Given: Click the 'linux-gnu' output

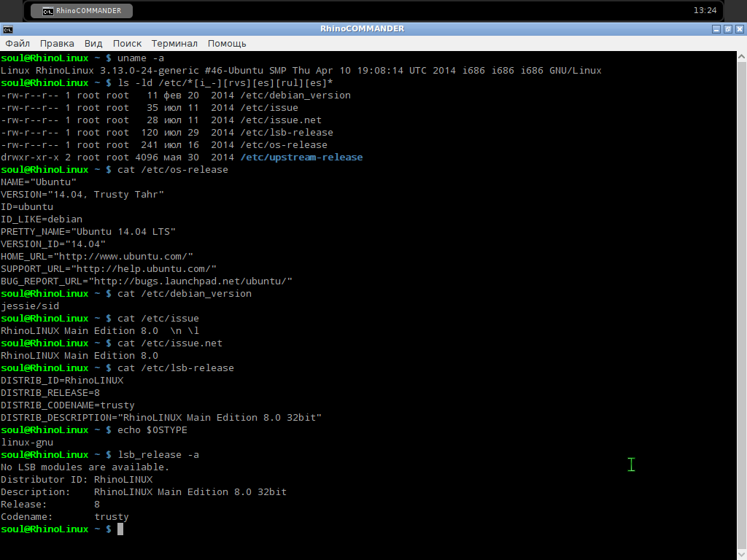Looking at the screenshot, I should 27,442.
